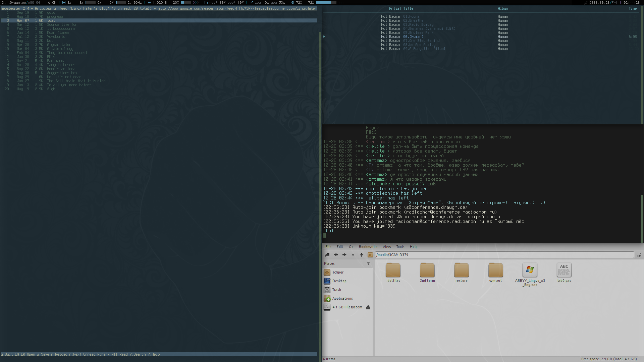Click the Back arrow in file manager
The width and height of the screenshot is (644, 362).
(336, 255)
